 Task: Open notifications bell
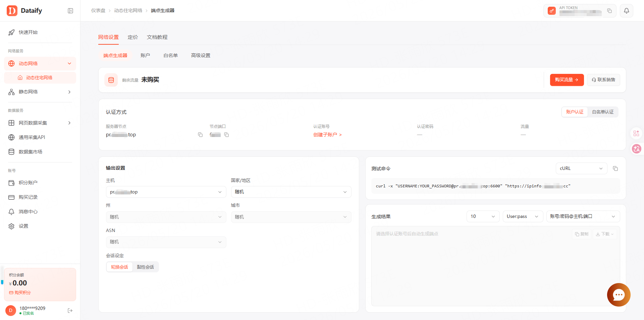tap(626, 11)
